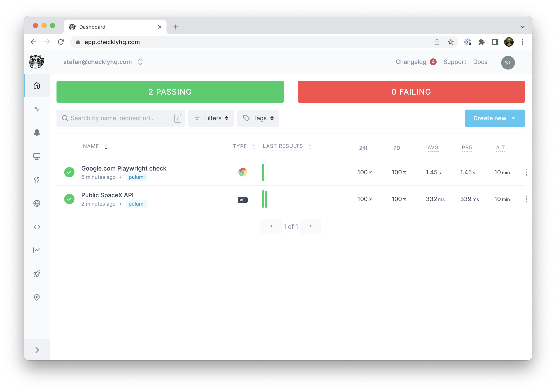
Task: Click the green check status for Public SpaceX API
Action: click(70, 199)
